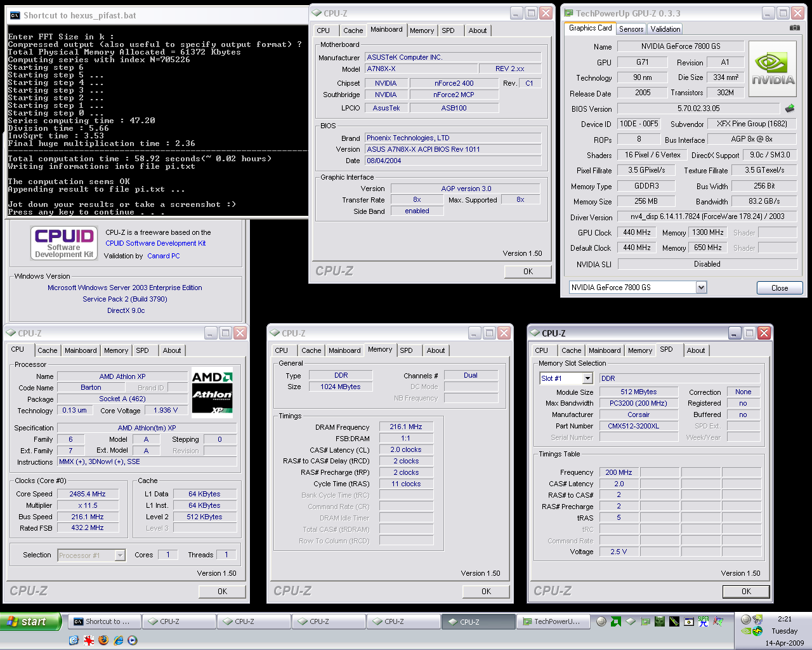Click the colorful pinwheel taskbar icon

tap(718, 621)
